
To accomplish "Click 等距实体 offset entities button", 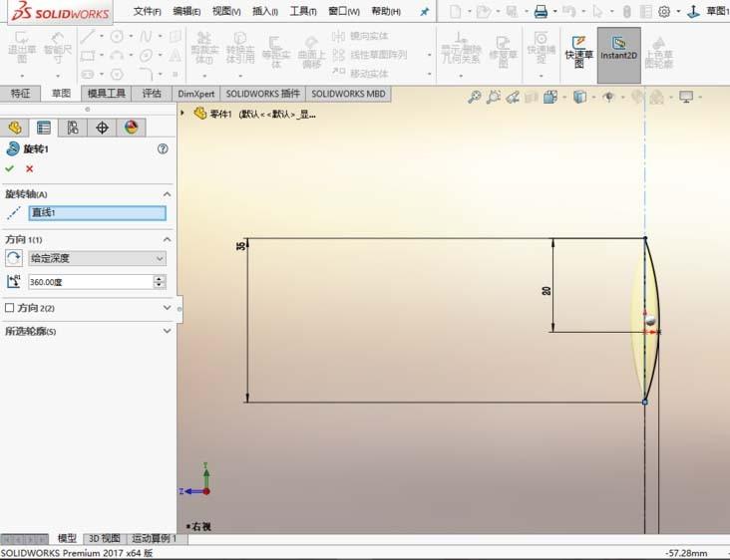I will click(x=276, y=53).
